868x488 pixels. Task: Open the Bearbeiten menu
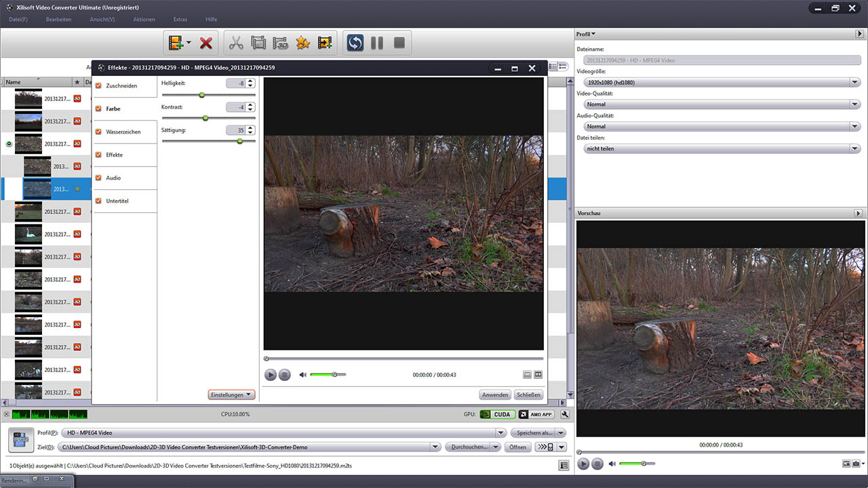(x=58, y=19)
